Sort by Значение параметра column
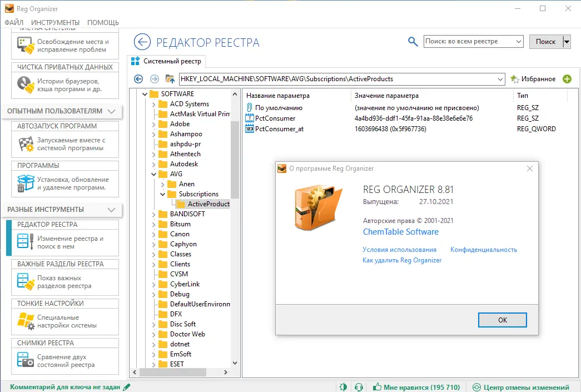This screenshot has width=581, height=392. point(386,96)
